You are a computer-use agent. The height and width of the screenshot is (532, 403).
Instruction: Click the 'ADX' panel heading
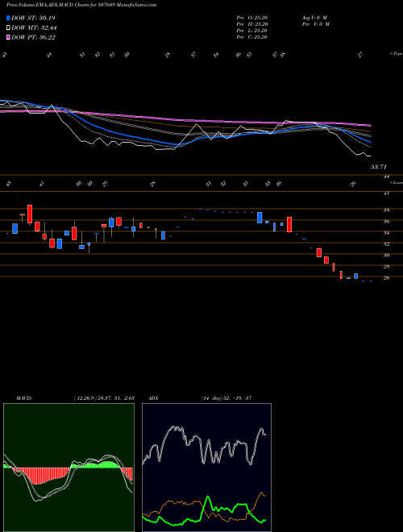(x=154, y=398)
